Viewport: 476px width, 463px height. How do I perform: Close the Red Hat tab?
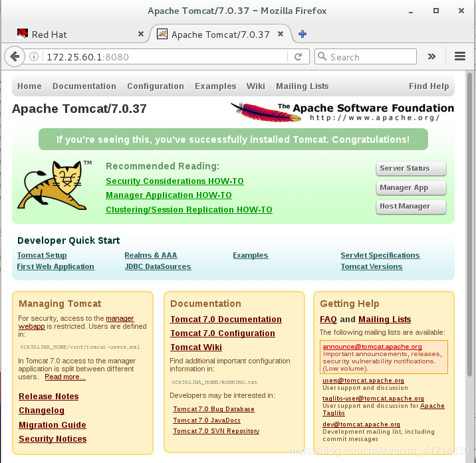click(140, 34)
